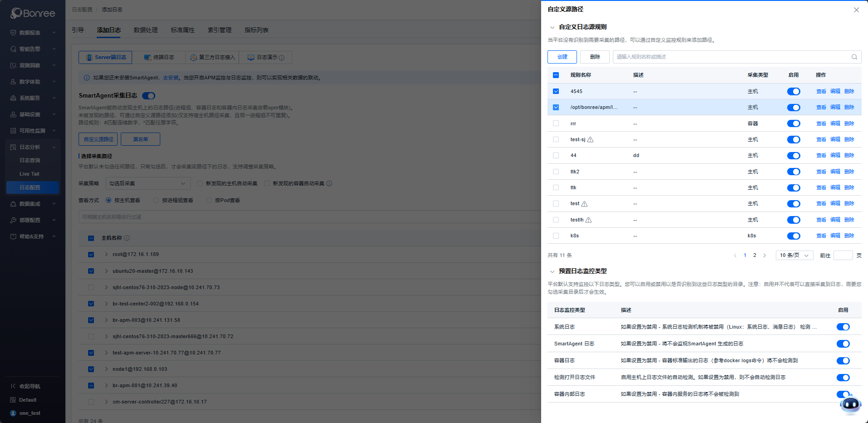
Task: Open the 10 条/页 page size dropdown
Action: [x=794, y=256]
